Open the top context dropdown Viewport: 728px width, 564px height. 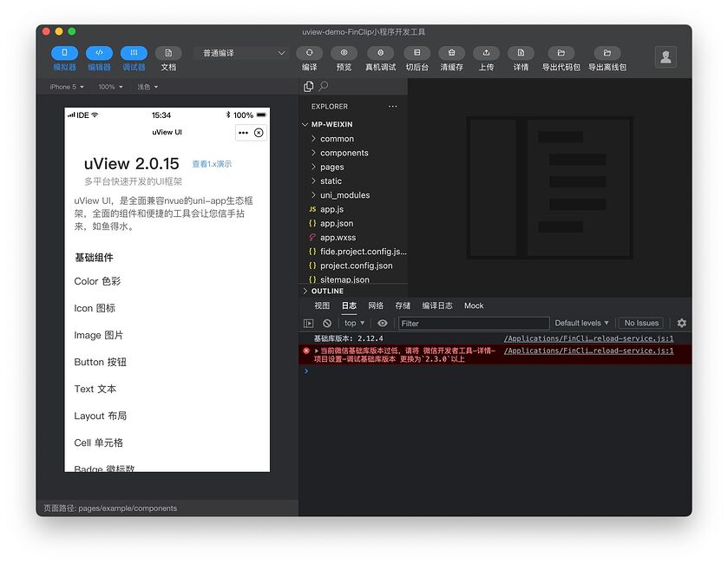tap(355, 323)
